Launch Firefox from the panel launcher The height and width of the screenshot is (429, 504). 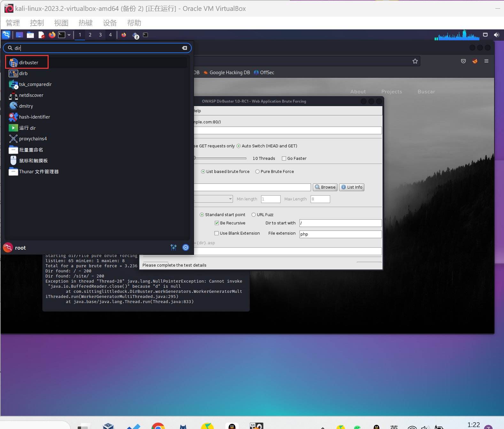tap(52, 35)
